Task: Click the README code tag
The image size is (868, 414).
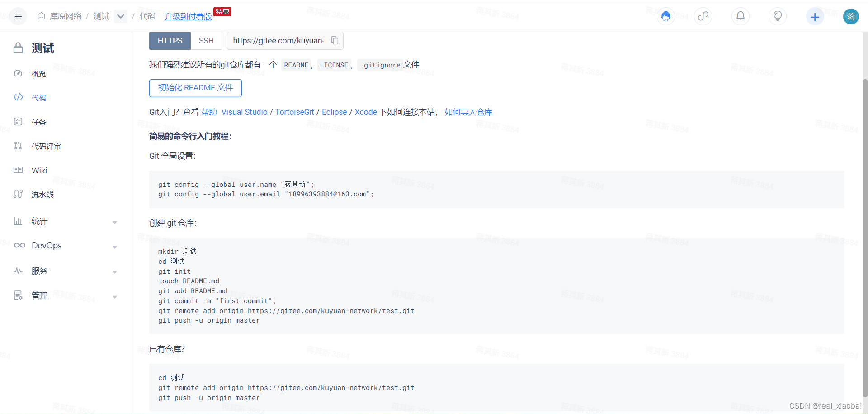Action: (296, 65)
